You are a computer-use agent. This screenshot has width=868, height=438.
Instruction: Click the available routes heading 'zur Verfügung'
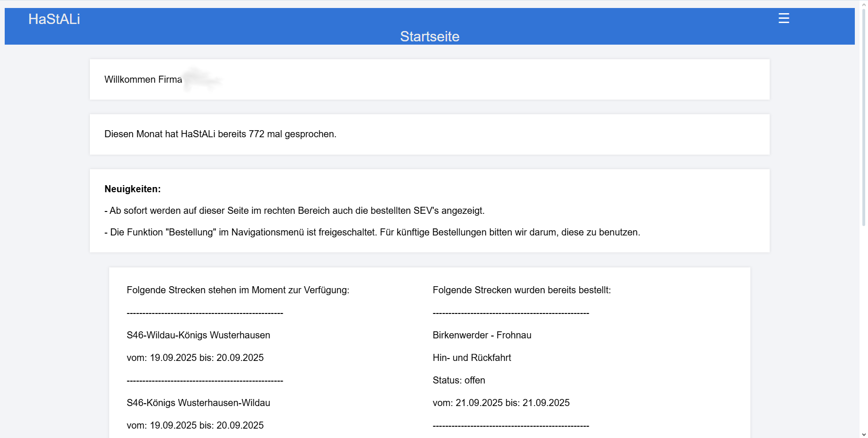[x=238, y=290]
